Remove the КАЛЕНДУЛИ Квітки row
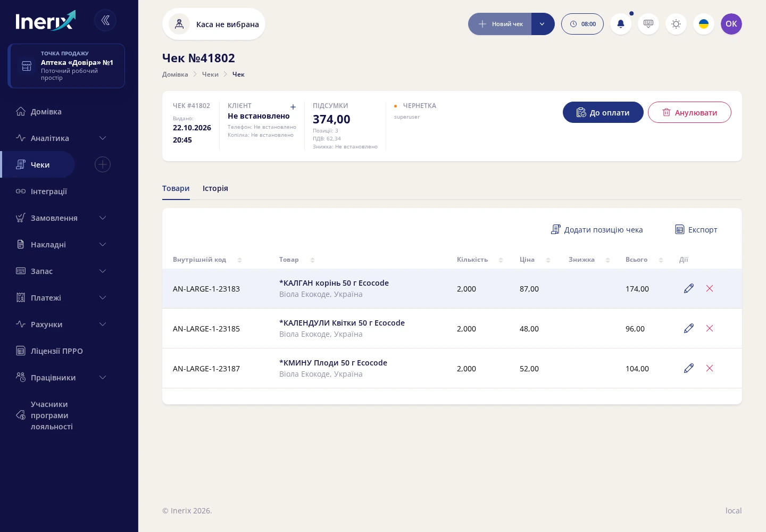Image resolution: width=766 pixels, height=532 pixels. (x=710, y=328)
